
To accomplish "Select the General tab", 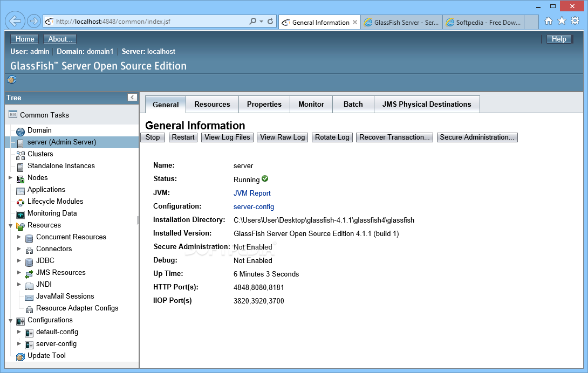I will pyautogui.click(x=166, y=105).
